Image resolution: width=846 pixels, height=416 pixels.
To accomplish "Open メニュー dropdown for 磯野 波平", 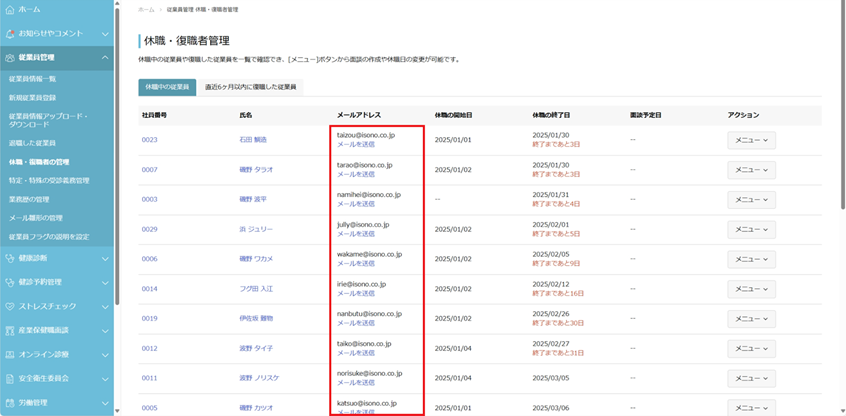I will [x=752, y=200].
